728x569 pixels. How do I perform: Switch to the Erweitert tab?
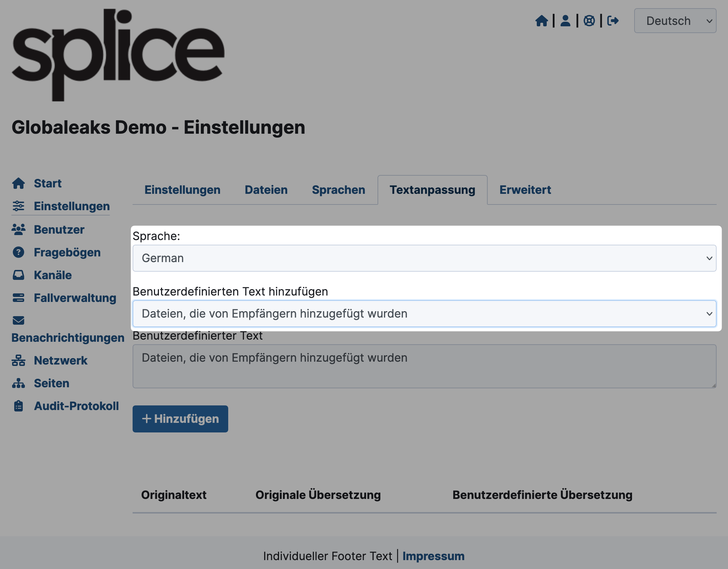point(525,190)
